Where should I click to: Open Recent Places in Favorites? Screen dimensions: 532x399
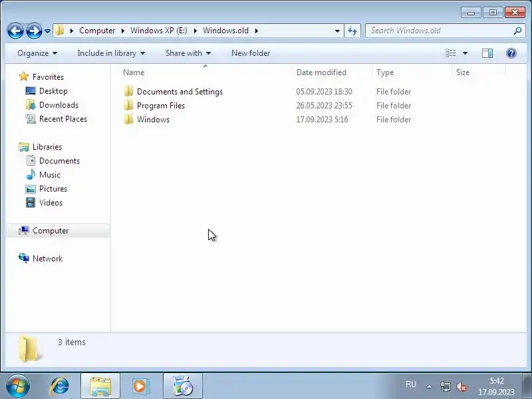pyautogui.click(x=63, y=119)
